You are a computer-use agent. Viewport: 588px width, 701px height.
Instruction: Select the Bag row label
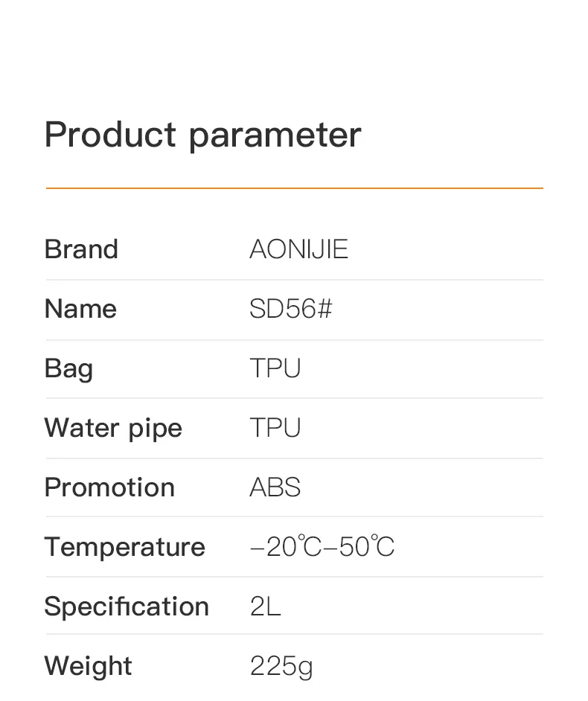click(68, 369)
